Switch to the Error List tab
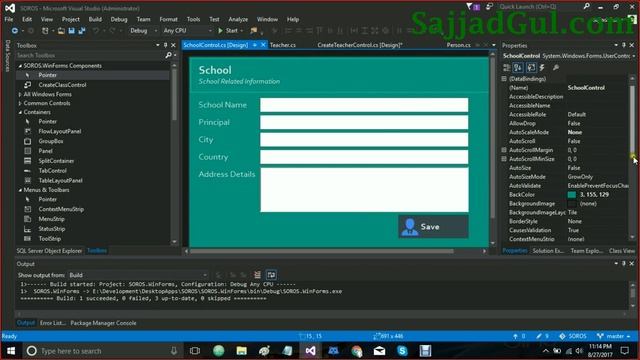The image size is (640, 360). coord(53,323)
